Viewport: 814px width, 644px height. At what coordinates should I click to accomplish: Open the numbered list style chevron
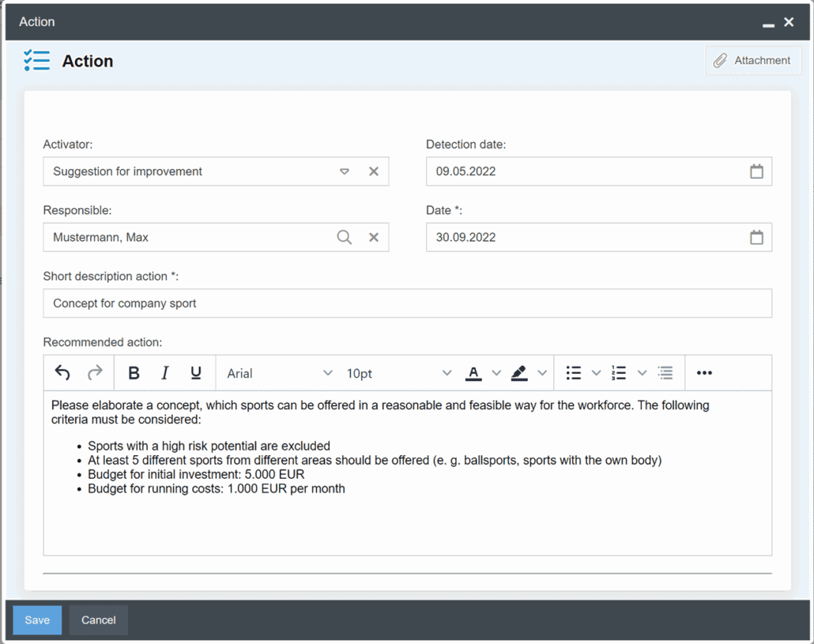[x=641, y=372]
